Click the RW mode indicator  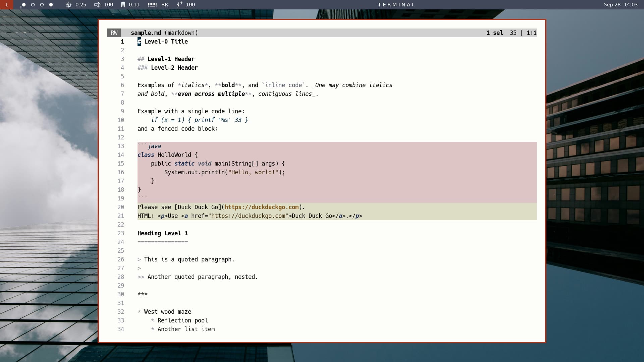[x=114, y=33]
